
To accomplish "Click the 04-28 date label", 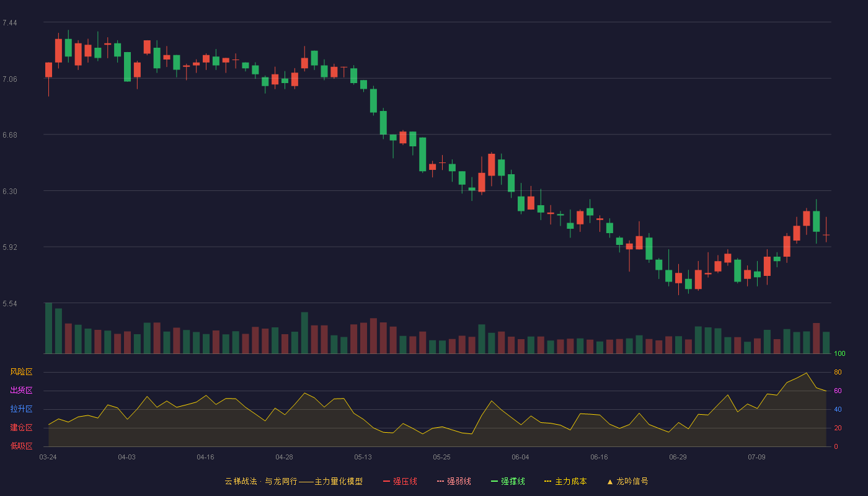I will click(x=285, y=457).
